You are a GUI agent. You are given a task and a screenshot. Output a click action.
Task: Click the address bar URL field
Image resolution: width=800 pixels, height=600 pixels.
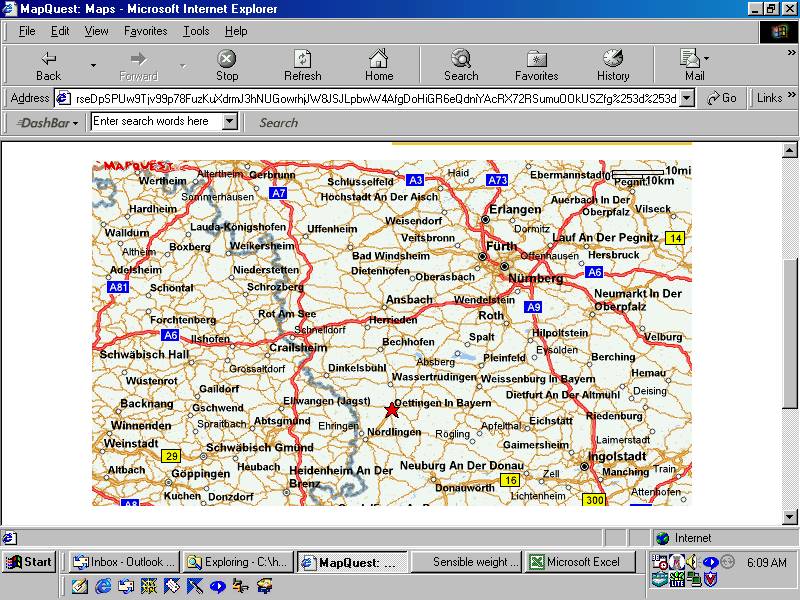click(x=375, y=98)
